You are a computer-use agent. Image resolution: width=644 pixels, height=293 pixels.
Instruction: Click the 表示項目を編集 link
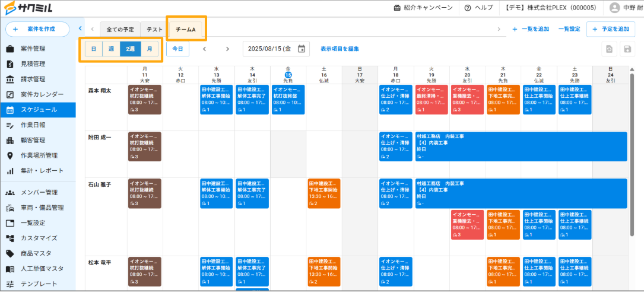pos(340,49)
